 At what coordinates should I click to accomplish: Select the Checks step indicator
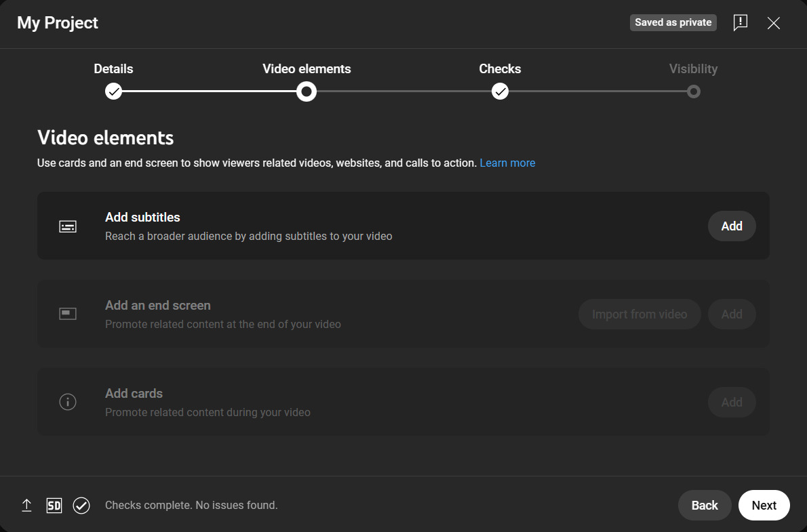(500, 91)
